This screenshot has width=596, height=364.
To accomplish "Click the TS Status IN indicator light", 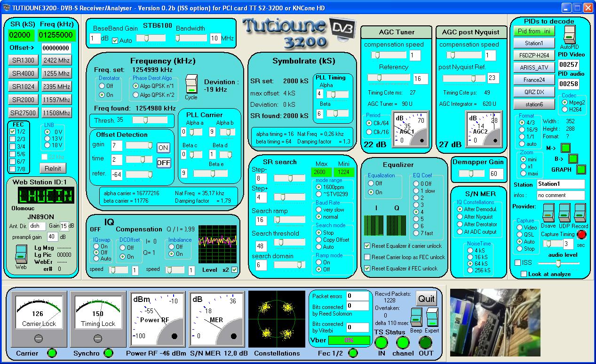I will 381,343.
